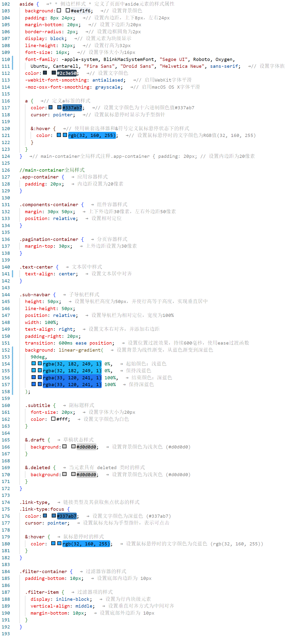
Task: Click the "padding-bottom" property on line 185
Action: [x=46, y=578]
